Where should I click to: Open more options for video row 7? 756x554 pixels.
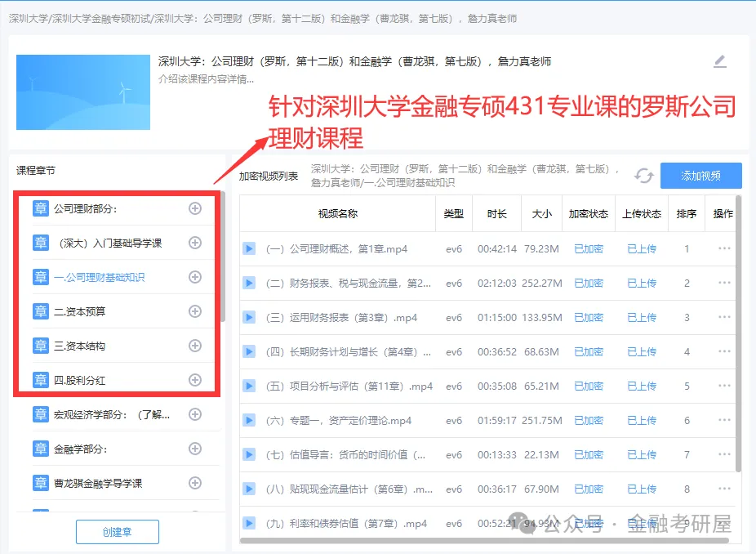click(724, 454)
